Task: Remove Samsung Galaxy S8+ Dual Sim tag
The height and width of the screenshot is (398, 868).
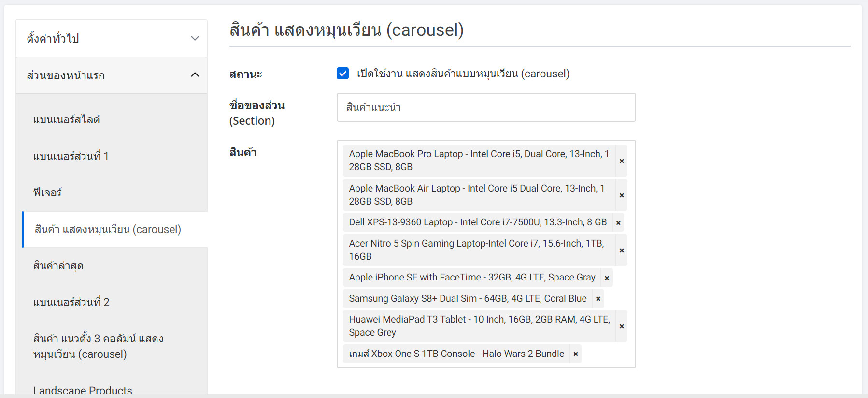Action: (598, 299)
